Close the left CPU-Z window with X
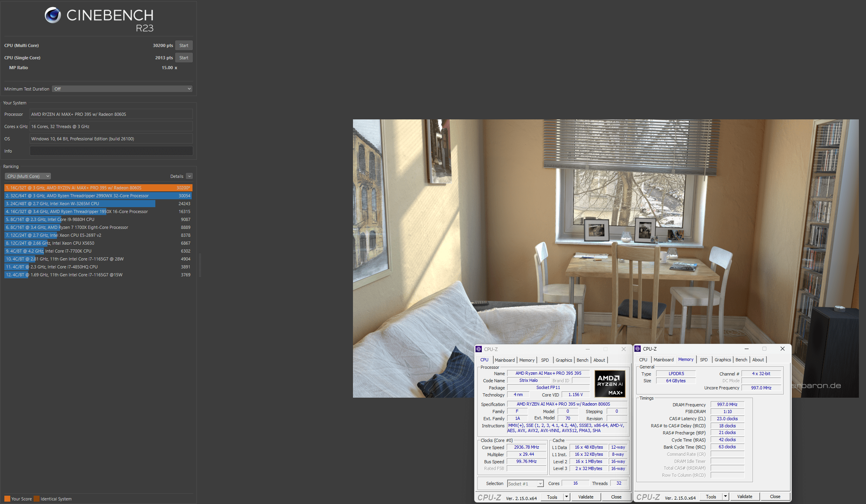The height and width of the screenshot is (504, 866). 624,349
